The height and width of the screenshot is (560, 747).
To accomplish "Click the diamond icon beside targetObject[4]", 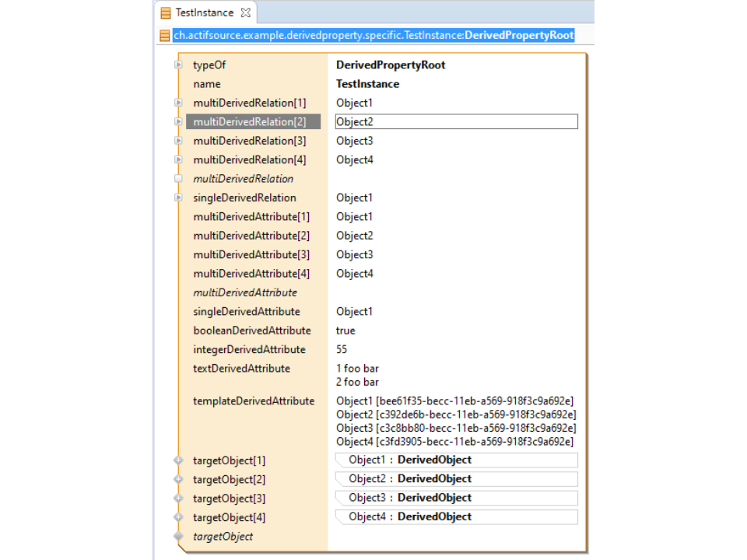I will tap(178, 517).
